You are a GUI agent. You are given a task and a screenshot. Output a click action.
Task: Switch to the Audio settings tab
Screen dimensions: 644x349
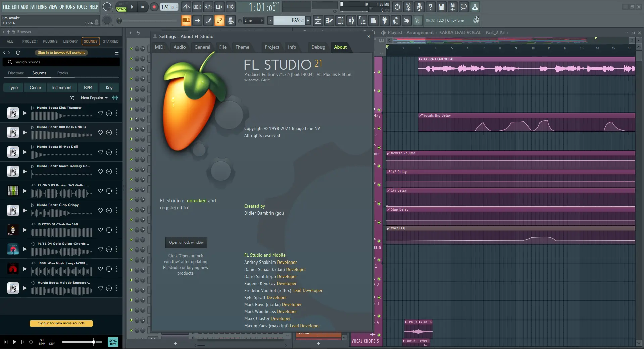pyautogui.click(x=180, y=47)
